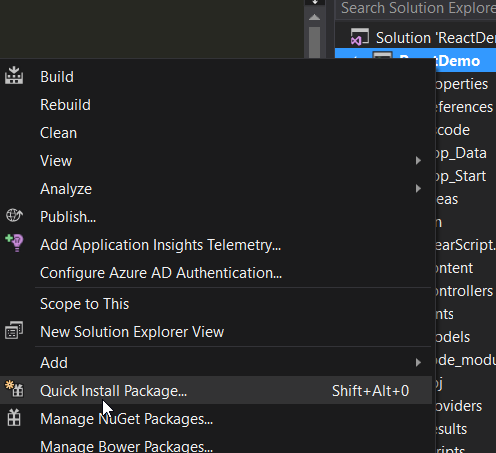Choose New Solution Explorer View

pyautogui.click(x=216, y=332)
